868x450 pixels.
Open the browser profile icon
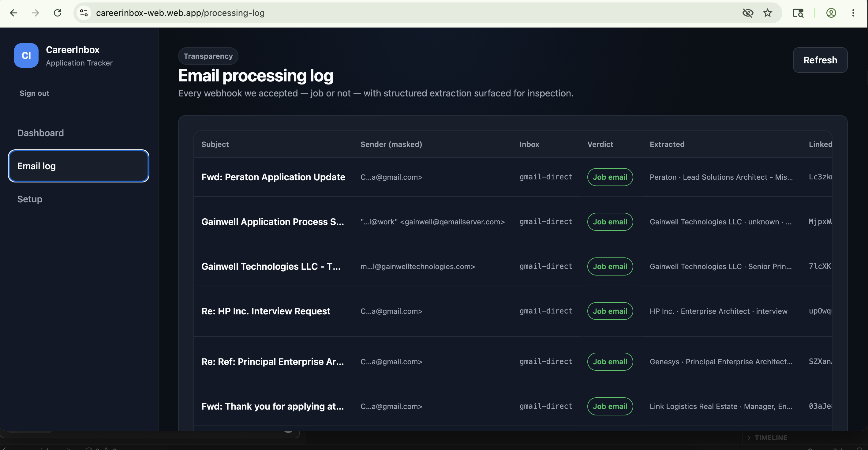(x=831, y=13)
